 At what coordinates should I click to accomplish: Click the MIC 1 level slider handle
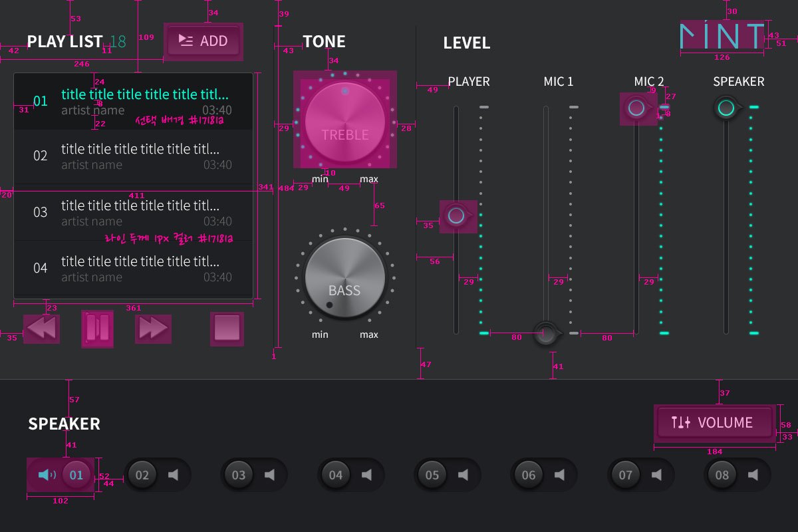(x=547, y=332)
